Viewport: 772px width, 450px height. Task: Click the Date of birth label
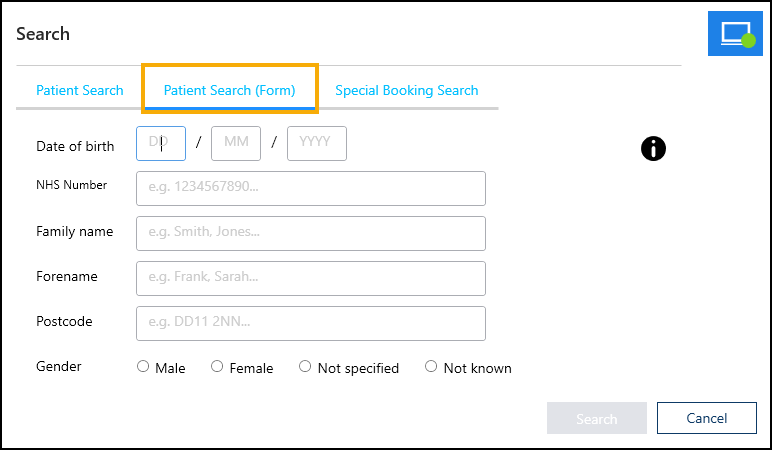75,146
